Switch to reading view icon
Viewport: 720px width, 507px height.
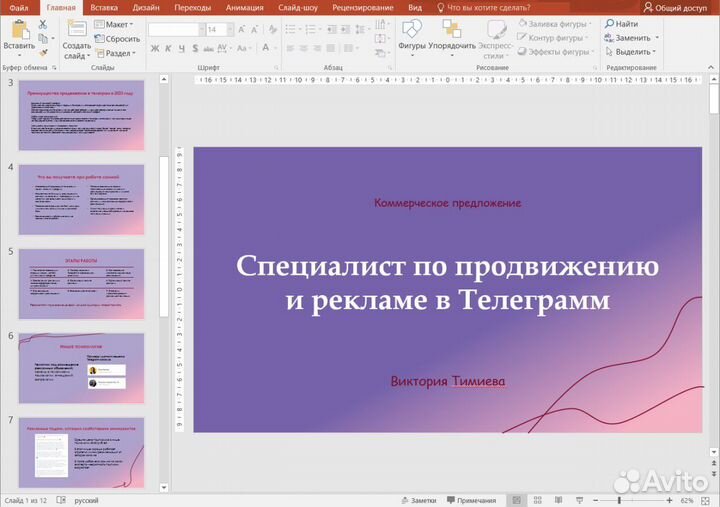click(558, 500)
